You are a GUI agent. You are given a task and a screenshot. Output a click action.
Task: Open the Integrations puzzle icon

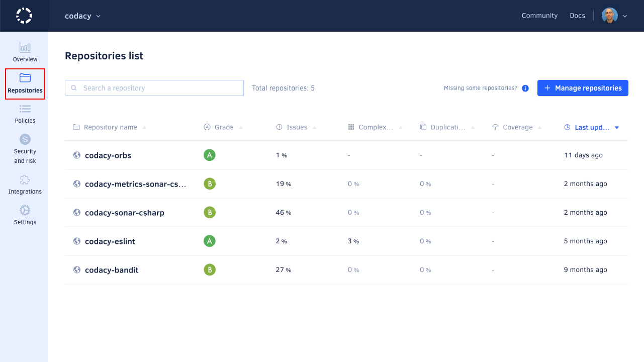tap(25, 179)
